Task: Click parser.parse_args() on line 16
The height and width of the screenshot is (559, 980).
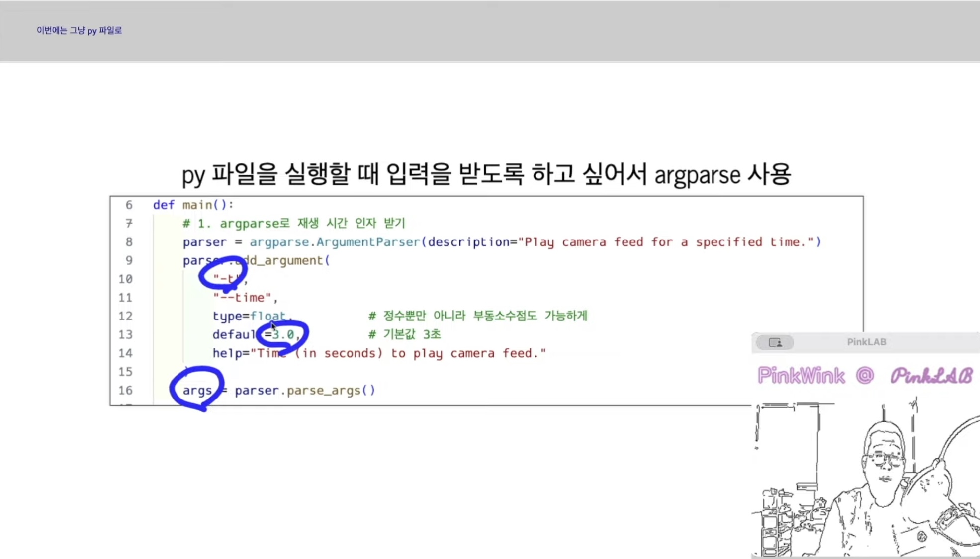Action: [x=305, y=391]
